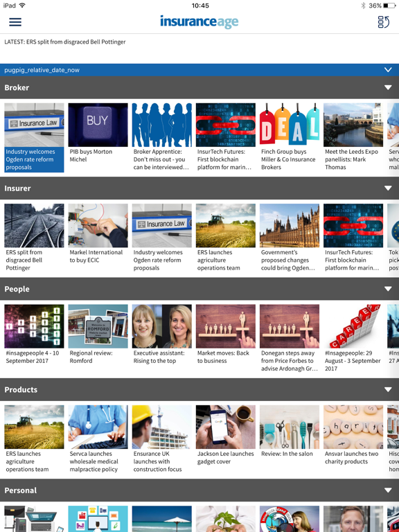
Task: Open Industry welcomes Ogden article in Broker
Action: click(34, 137)
